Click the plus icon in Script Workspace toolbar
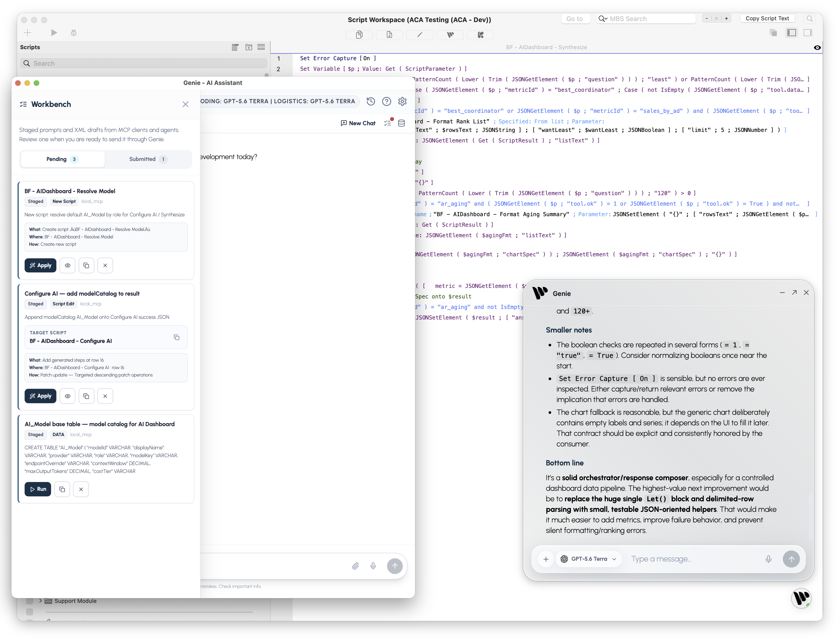The width and height of the screenshot is (840, 642). tap(28, 33)
